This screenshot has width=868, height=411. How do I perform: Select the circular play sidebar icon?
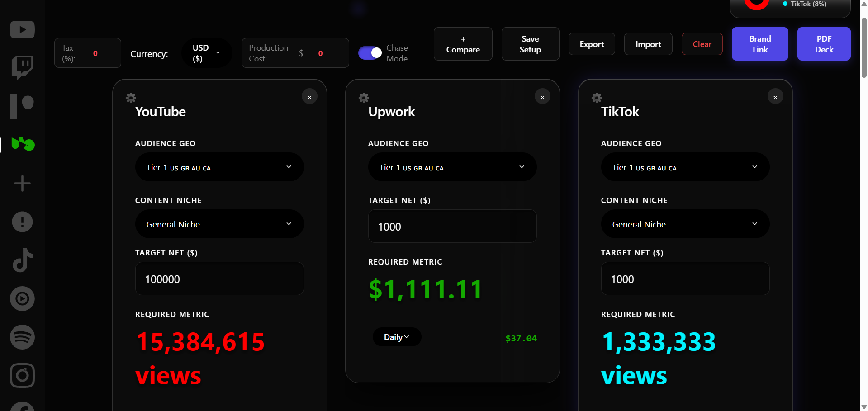point(22,298)
